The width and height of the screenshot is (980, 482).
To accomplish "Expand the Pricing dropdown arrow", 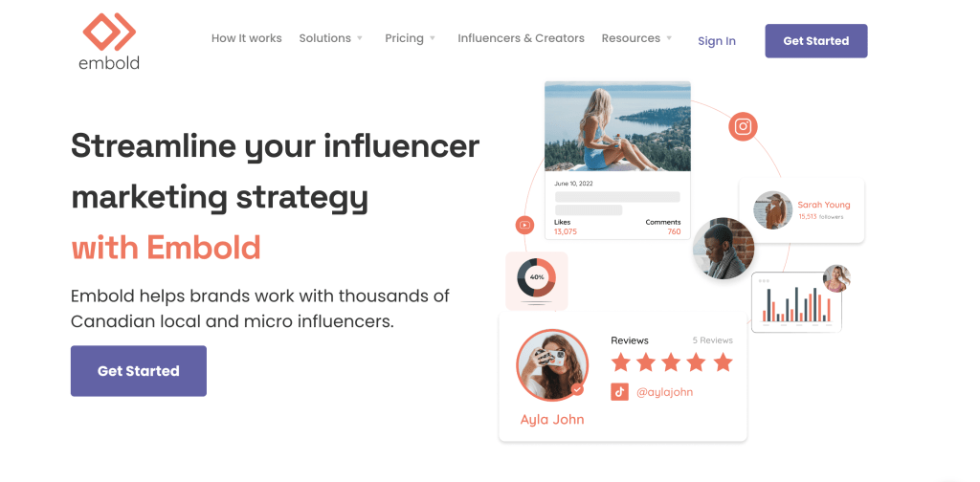I will point(432,38).
